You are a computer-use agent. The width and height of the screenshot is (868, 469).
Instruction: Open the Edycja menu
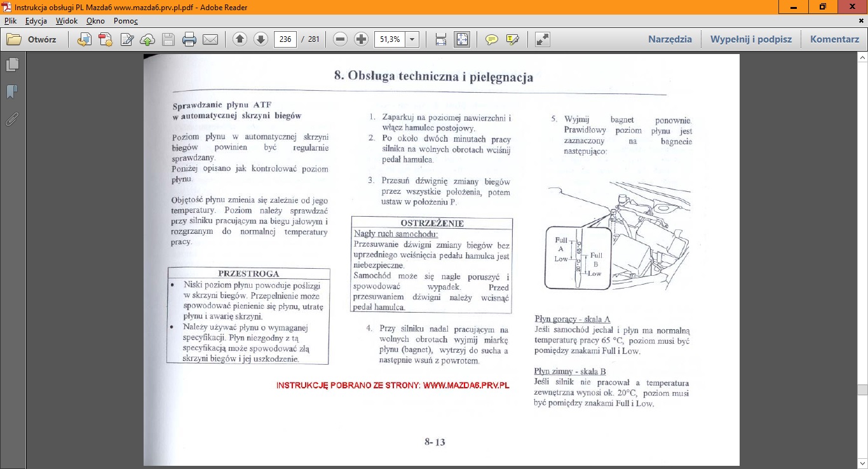click(36, 21)
